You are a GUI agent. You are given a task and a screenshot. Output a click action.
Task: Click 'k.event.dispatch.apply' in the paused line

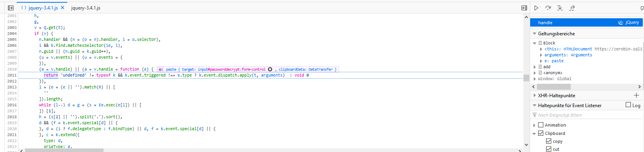[x=225, y=75]
